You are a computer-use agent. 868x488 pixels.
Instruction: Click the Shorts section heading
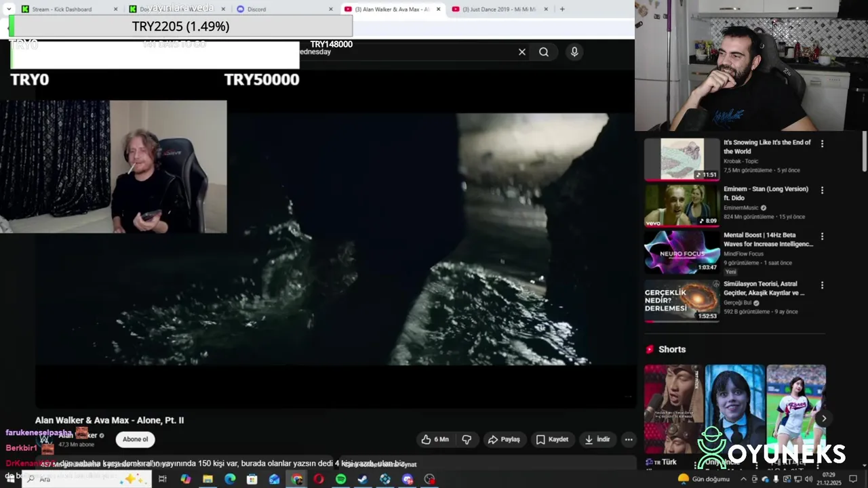coord(672,349)
